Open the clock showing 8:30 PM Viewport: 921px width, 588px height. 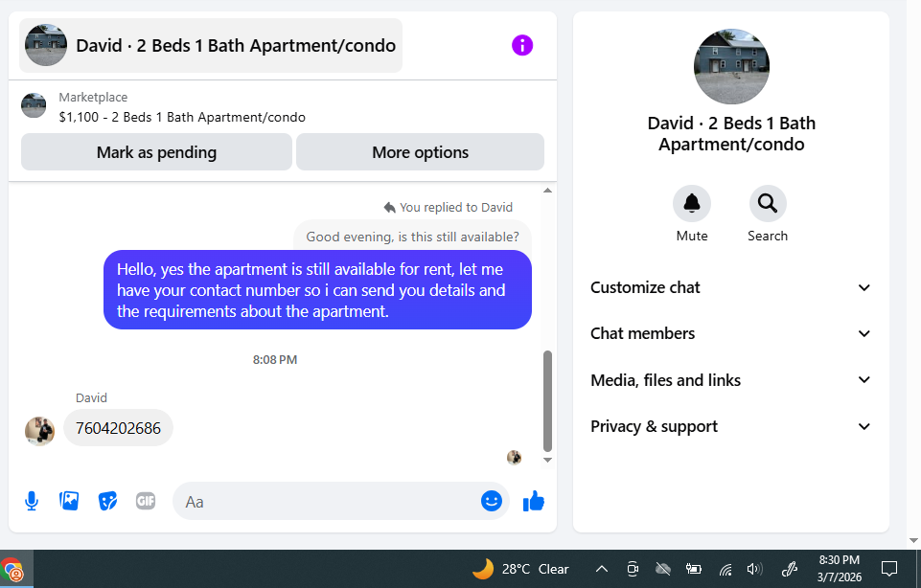point(840,569)
